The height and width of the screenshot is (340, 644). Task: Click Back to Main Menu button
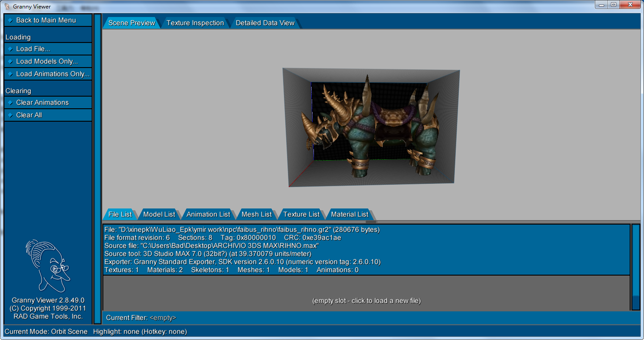tap(48, 20)
